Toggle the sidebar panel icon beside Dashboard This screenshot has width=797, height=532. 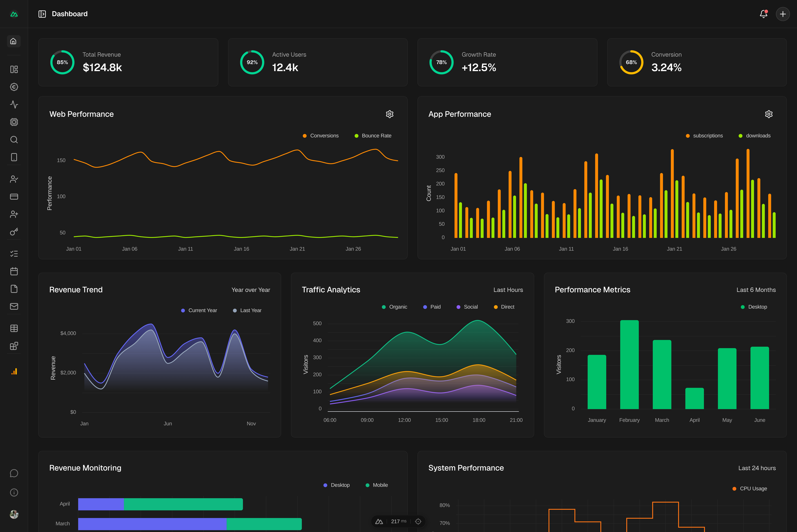pos(42,14)
